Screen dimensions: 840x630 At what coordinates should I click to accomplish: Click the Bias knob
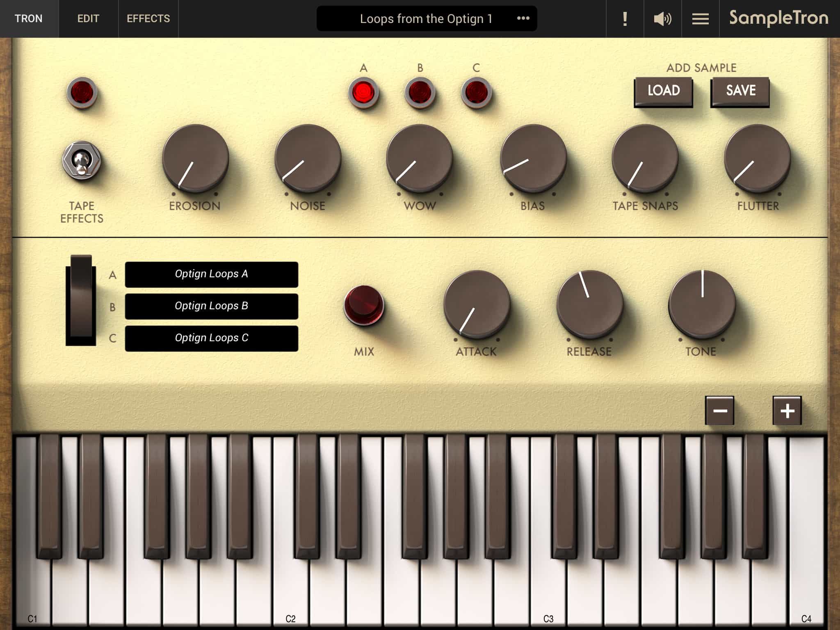(x=533, y=158)
